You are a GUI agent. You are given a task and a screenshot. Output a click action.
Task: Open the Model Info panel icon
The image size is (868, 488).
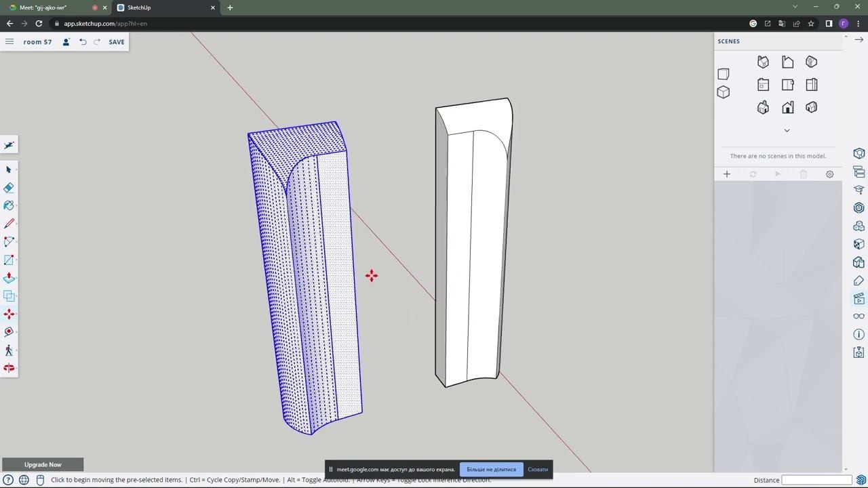click(x=859, y=334)
